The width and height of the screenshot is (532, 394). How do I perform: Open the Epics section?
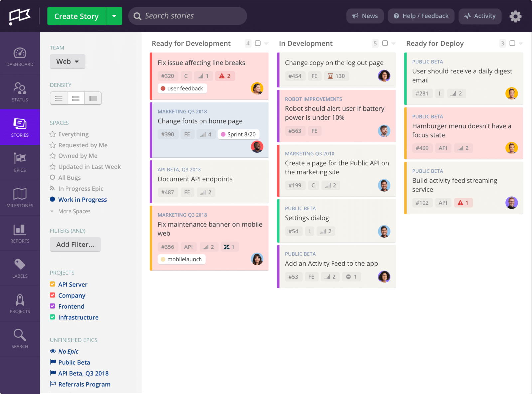20,162
